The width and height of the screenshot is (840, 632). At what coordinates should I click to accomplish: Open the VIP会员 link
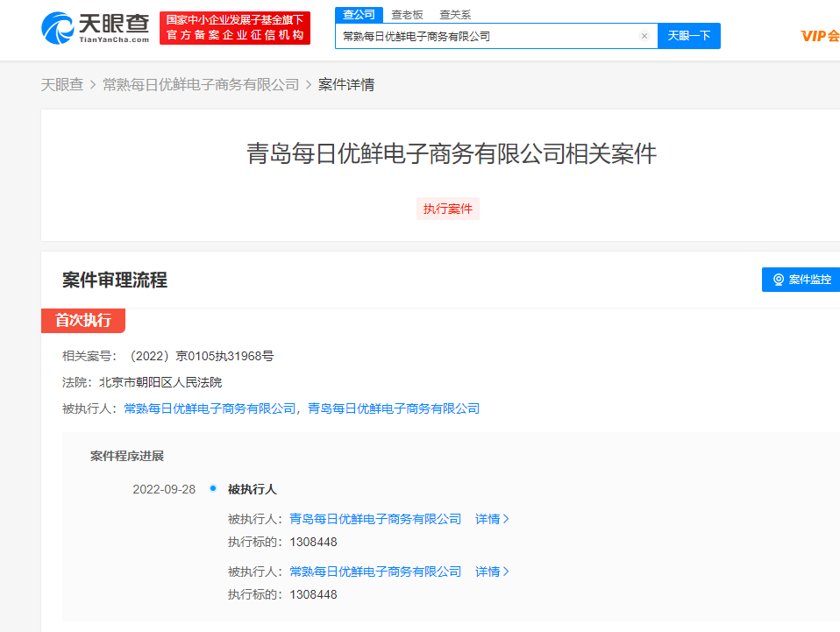pyautogui.click(x=820, y=36)
